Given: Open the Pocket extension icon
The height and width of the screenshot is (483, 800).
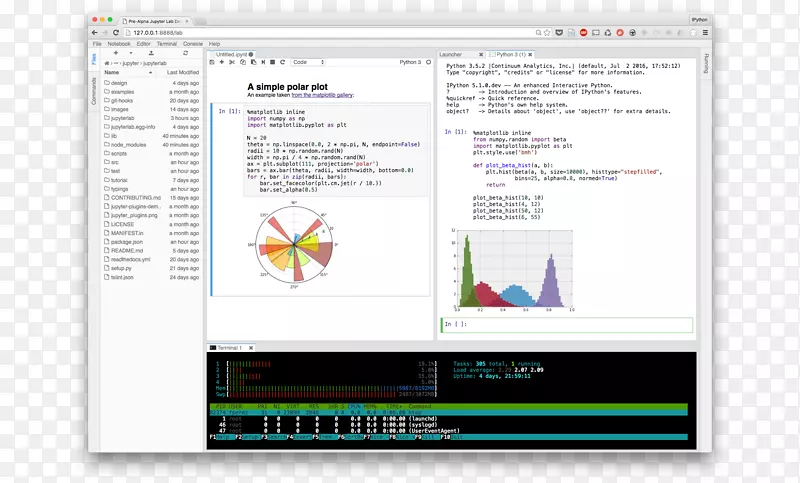Looking at the screenshot, I should click(x=559, y=33).
